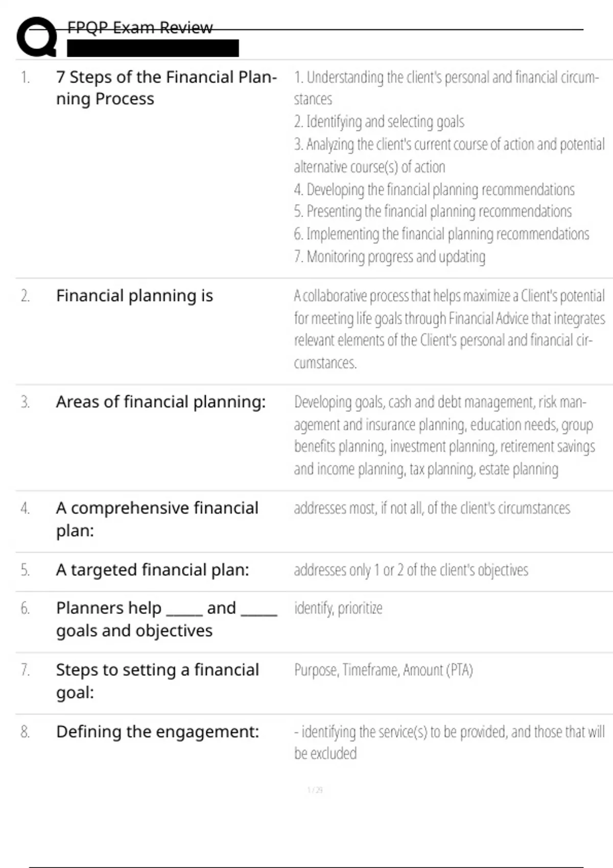613x868 pixels.
Task: Click the Q logo icon
Action: (x=36, y=37)
